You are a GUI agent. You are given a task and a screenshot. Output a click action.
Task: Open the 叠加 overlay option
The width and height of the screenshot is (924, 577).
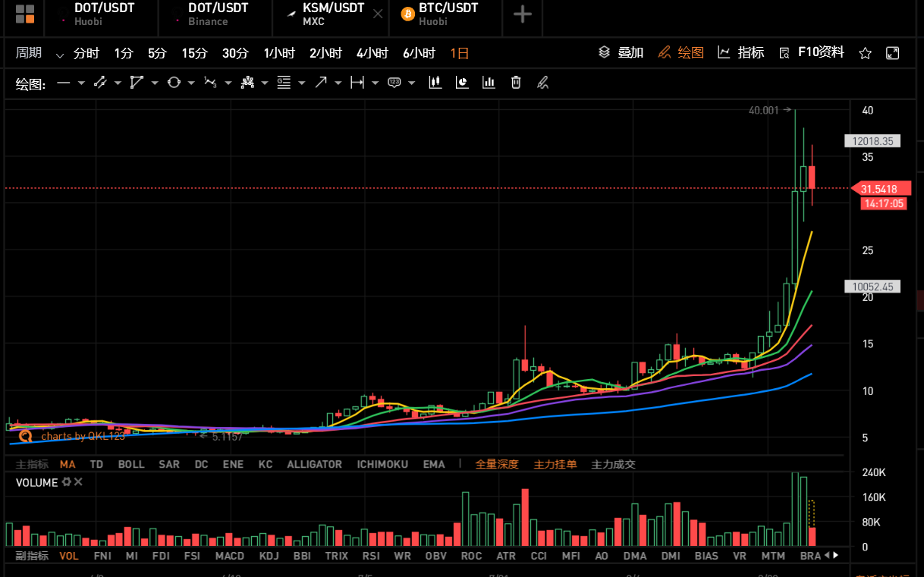click(x=621, y=53)
